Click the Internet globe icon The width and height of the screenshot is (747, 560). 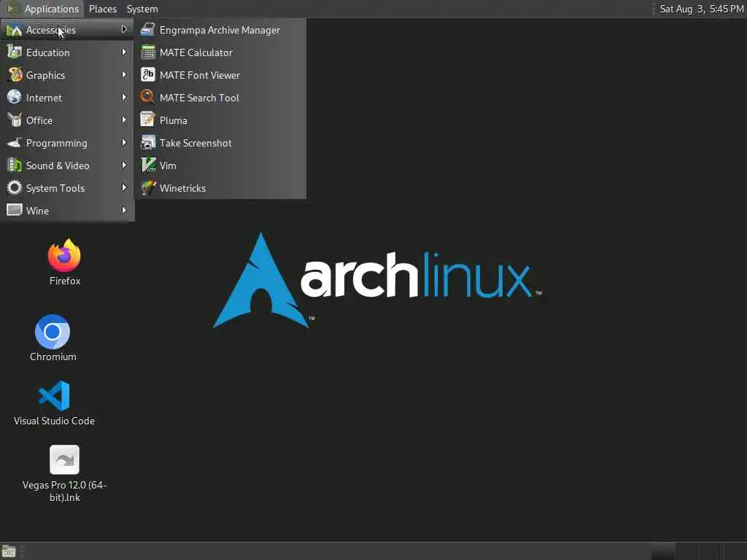click(15, 97)
